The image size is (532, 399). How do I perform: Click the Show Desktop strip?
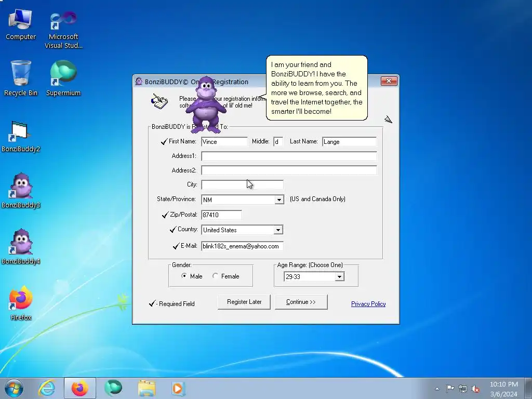coord(529,389)
